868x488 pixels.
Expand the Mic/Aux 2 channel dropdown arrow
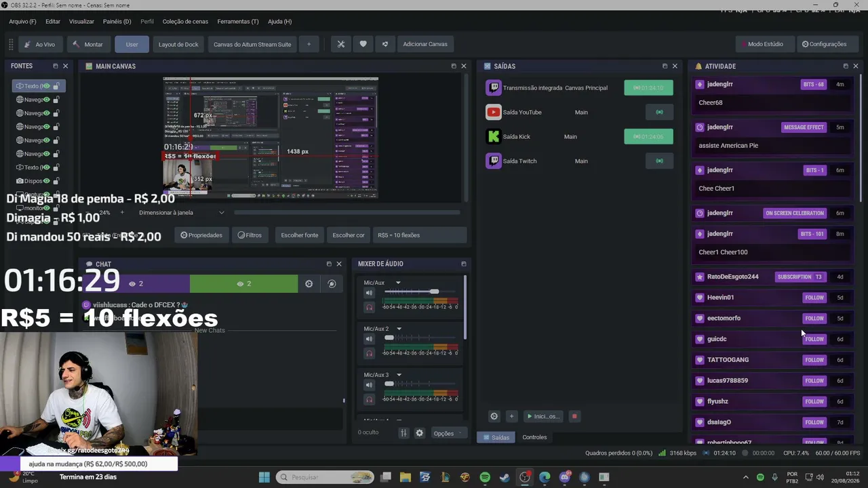399,329
